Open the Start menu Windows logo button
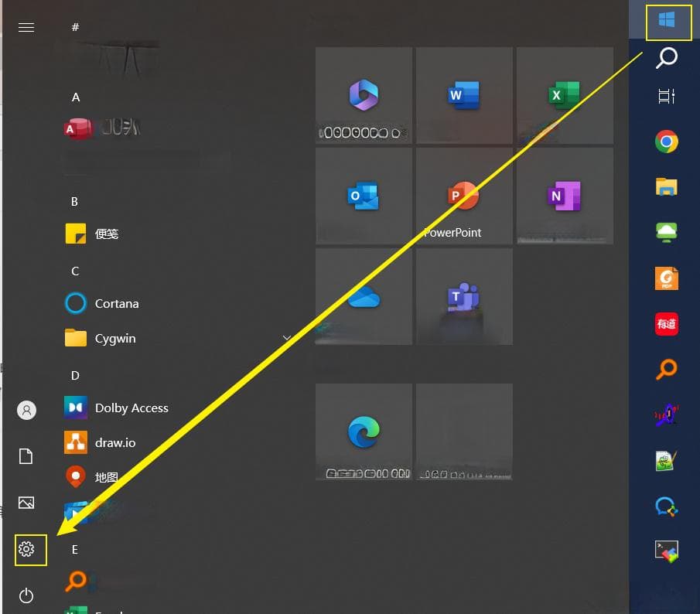The height and width of the screenshot is (614, 700). click(667, 19)
